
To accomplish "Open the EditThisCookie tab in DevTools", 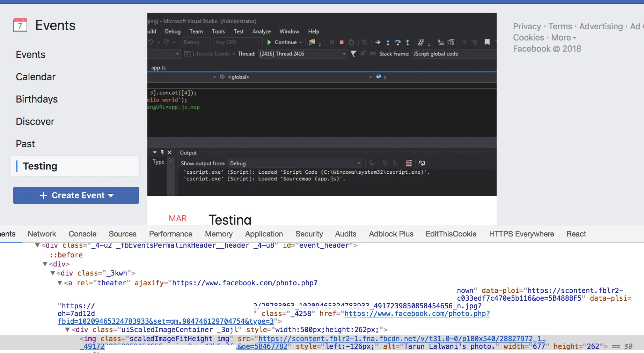I will coord(451,234).
